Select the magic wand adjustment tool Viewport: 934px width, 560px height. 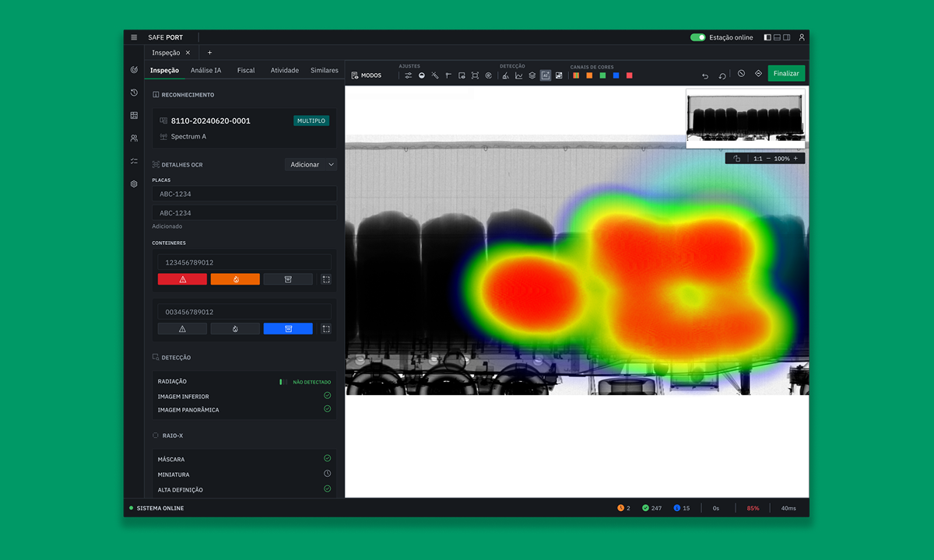click(435, 75)
